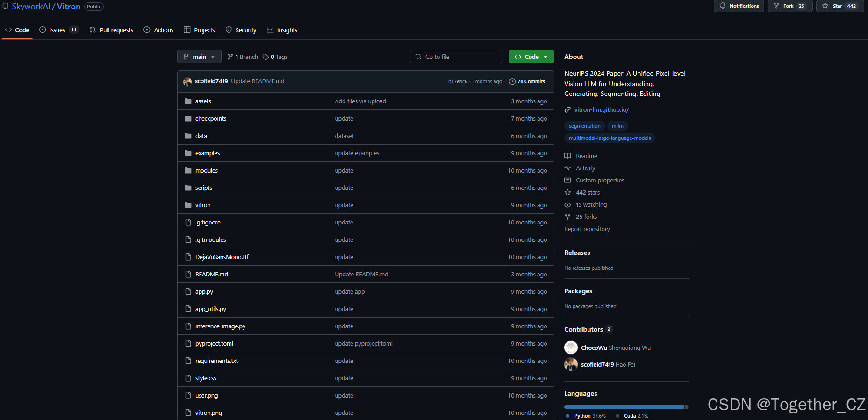868x420 pixels.
Task: Open the .gitmodules file
Action: [211, 240]
